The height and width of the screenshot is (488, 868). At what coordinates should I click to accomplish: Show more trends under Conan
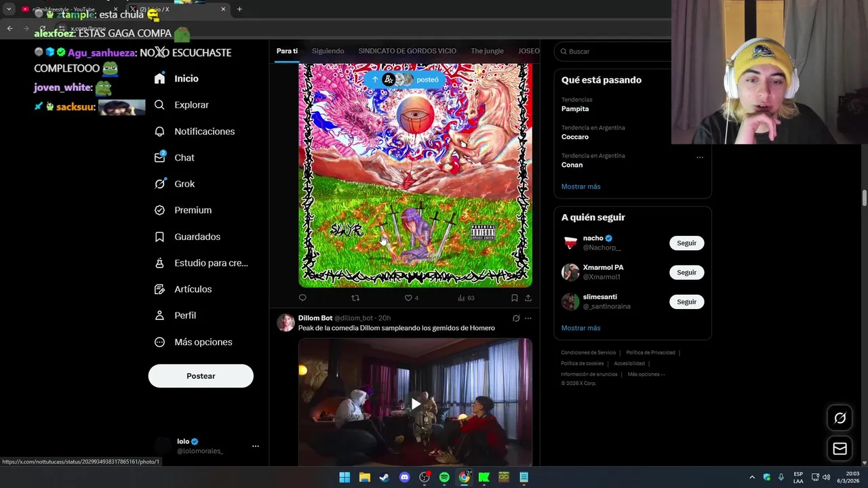pyautogui.click(x=580, y=186)
